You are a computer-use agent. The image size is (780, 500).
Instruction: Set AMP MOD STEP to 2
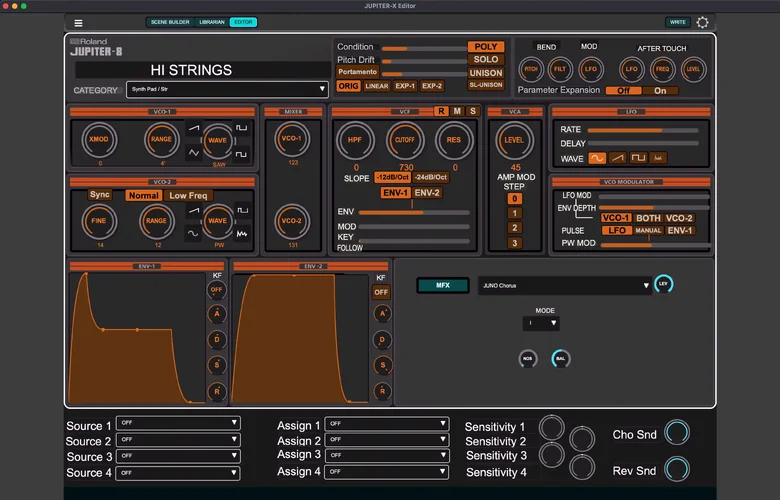coord(514,228)
